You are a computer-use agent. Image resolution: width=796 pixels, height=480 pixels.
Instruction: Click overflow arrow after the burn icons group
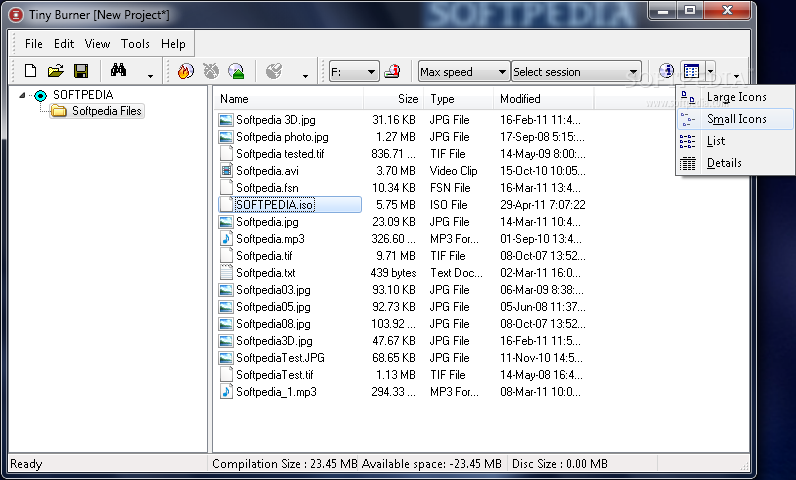point(305,76)
